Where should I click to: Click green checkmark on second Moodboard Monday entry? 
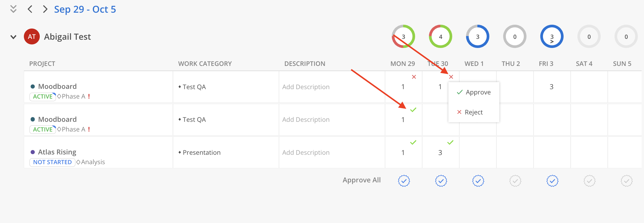tap(413, 110)
